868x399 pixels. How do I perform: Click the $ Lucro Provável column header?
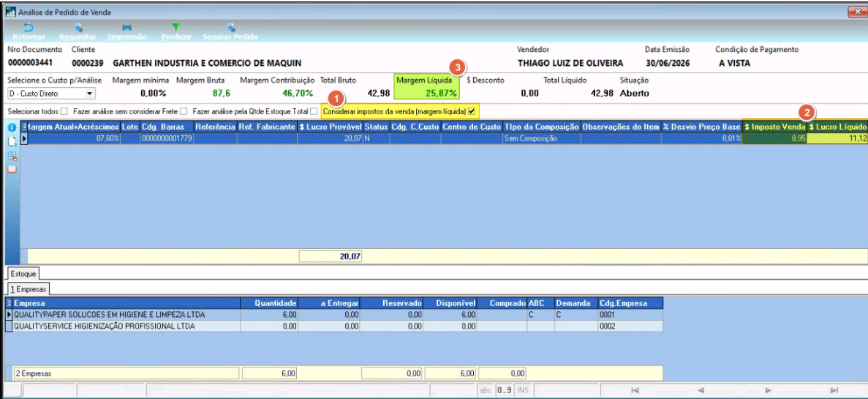330,127
